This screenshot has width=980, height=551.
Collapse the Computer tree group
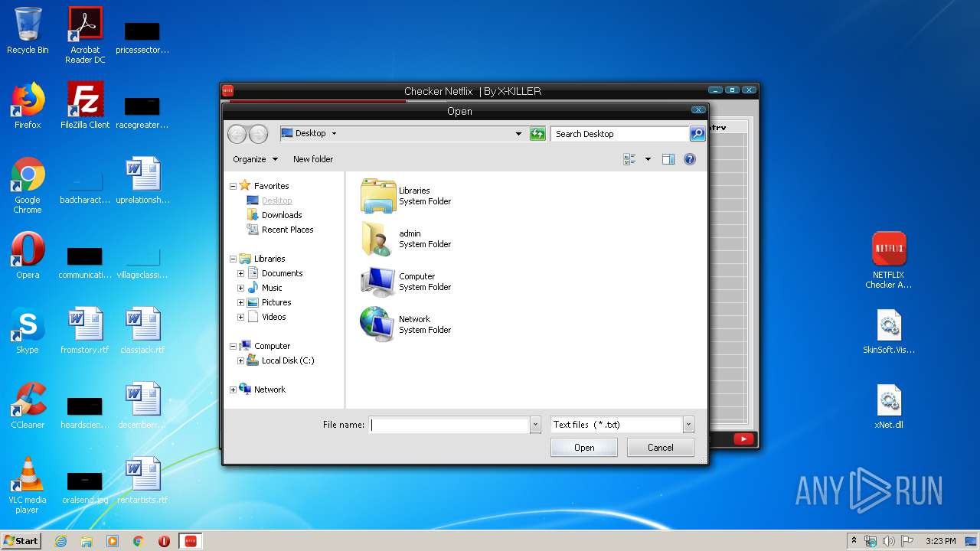pos(234,346)
